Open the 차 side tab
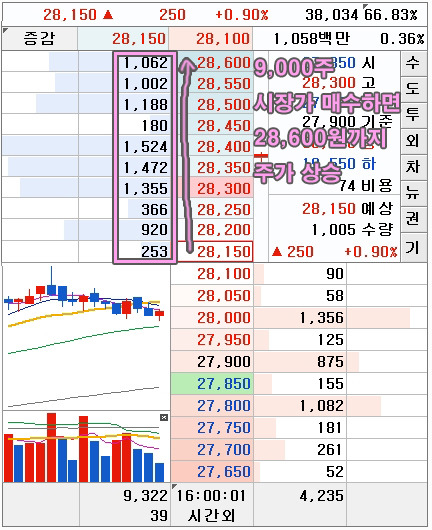 (x=412, y=167)
